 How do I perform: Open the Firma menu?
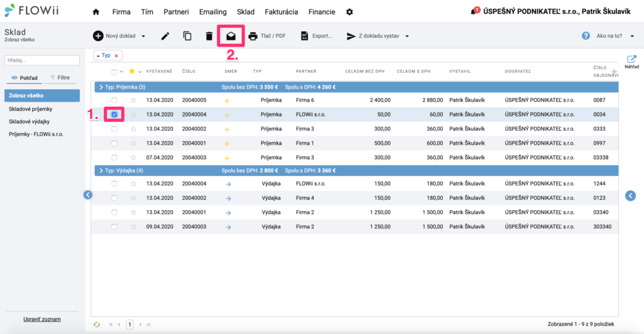[x=121, y=12]
